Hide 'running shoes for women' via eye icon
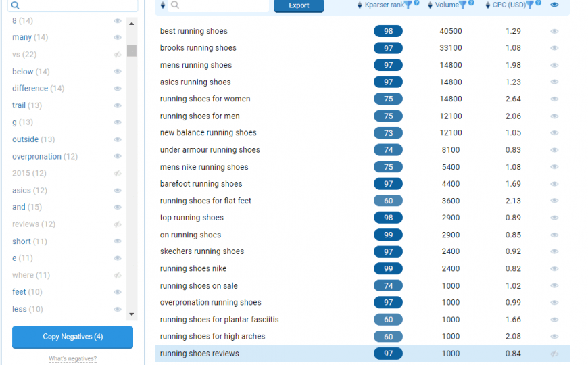This screenshot has width=588, height=365. (x=554, y=99)
